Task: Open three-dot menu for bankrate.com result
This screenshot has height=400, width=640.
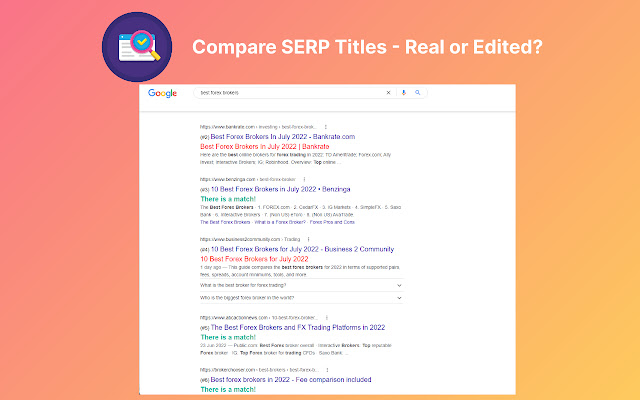Action: click(x=325, y=127)
